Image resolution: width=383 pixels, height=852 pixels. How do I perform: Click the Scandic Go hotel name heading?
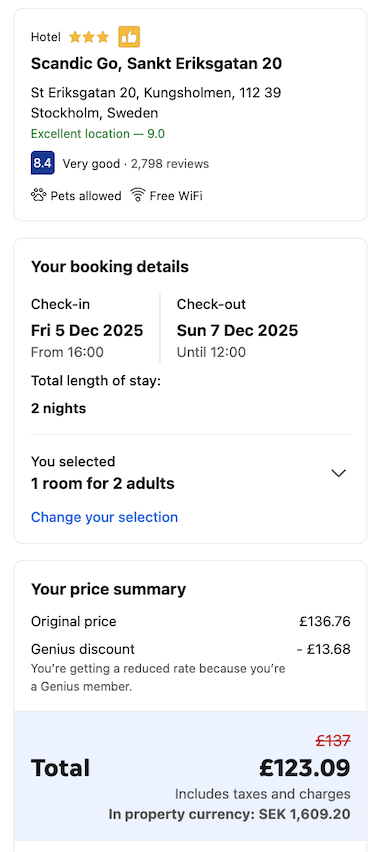tap(156, 64)
